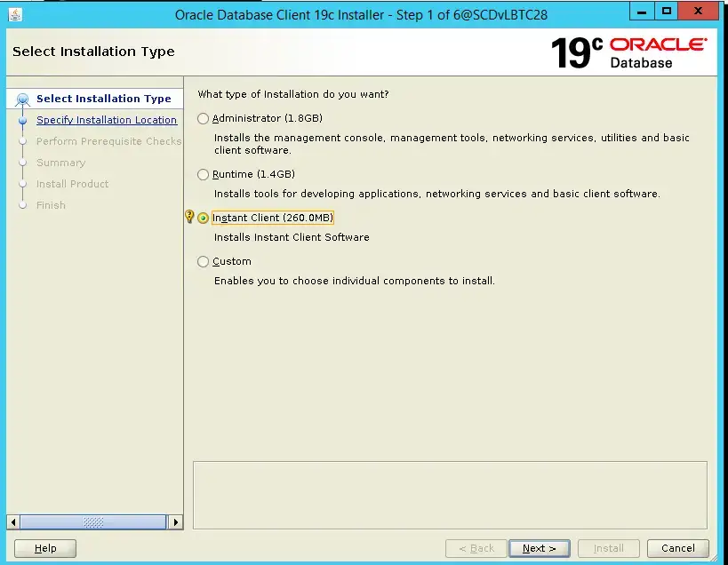The width and height of the screenshot is (728, 565).
Task: Close the Oracle installer window
Action: click(700, 13)
